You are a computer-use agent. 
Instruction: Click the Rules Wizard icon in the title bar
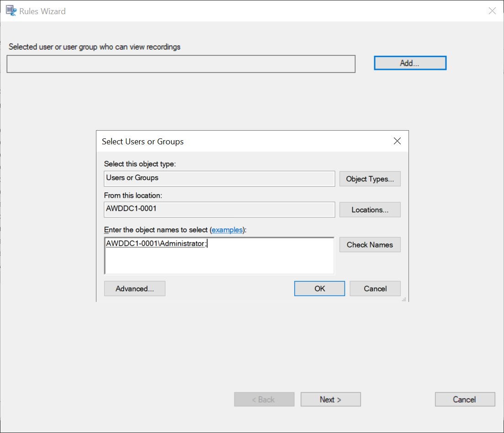[x=11, y=11]
